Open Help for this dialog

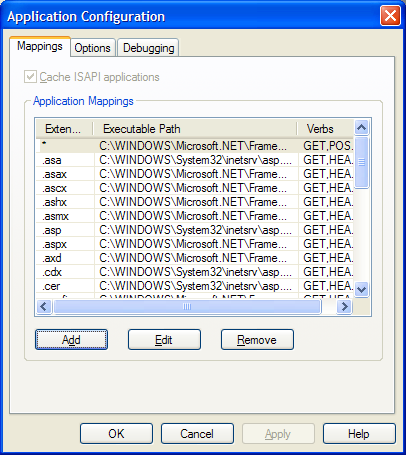click(359, 434)
